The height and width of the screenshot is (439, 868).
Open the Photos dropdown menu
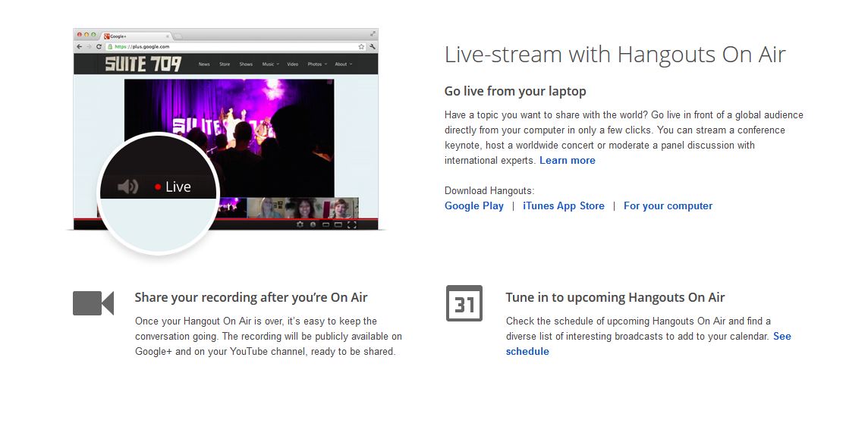[x=318, y=64]
